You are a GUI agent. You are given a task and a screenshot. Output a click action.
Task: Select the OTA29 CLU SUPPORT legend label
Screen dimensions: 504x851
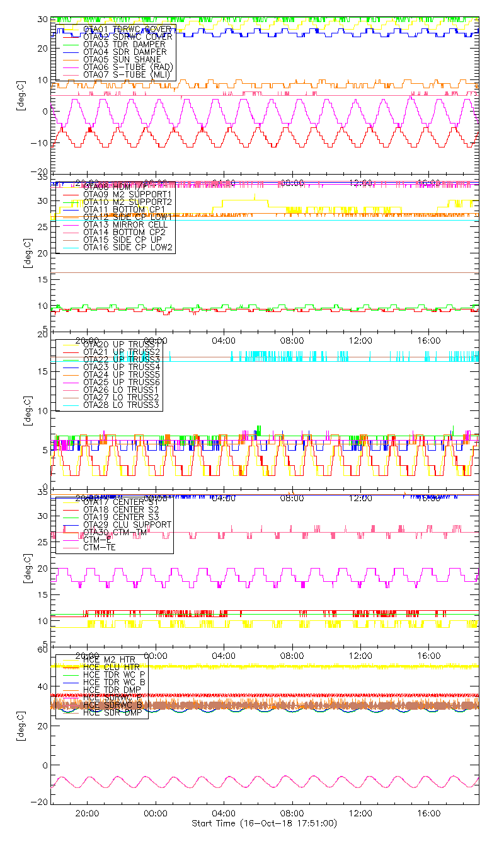click(x=127, y=524)
